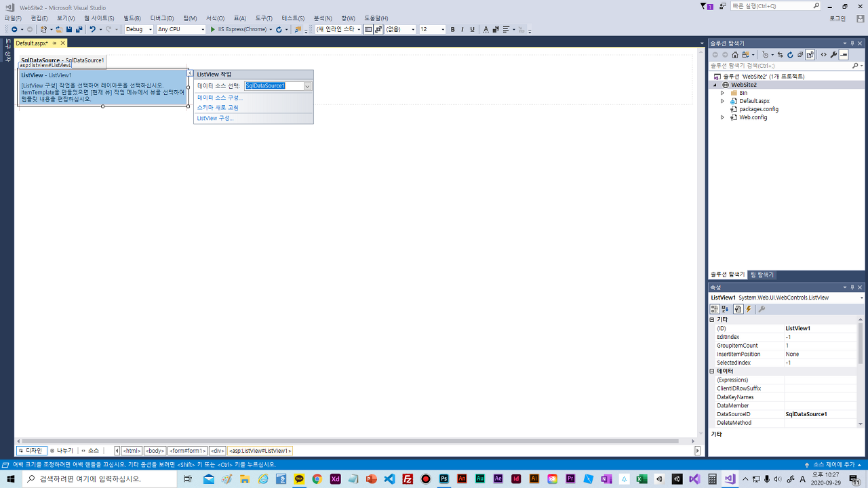Click Properties Events lightning icon
This screenshot has width=868, height=488.
pyautogui.click(x=749, y=309)
